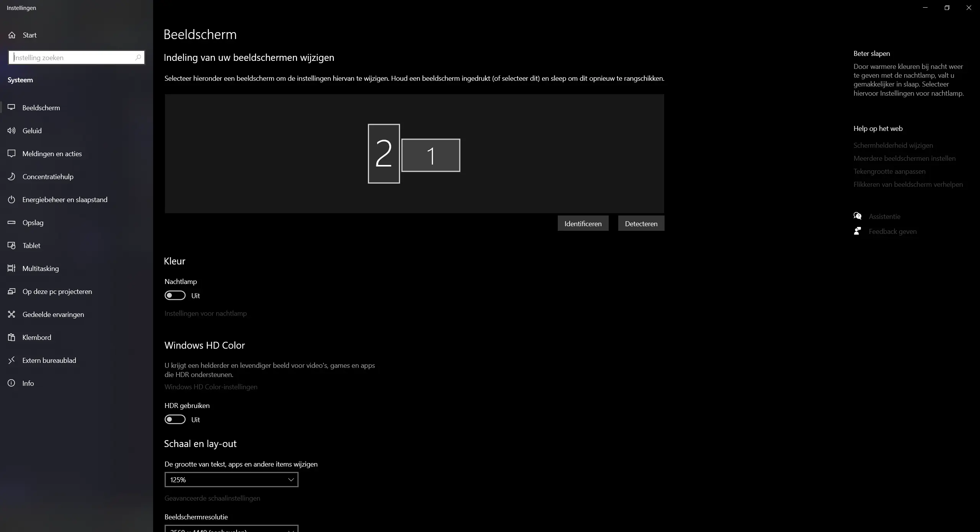The height and width of the screenshot is (532, 980).
Task: Click the Tablet icon
Action: [11, 245]
